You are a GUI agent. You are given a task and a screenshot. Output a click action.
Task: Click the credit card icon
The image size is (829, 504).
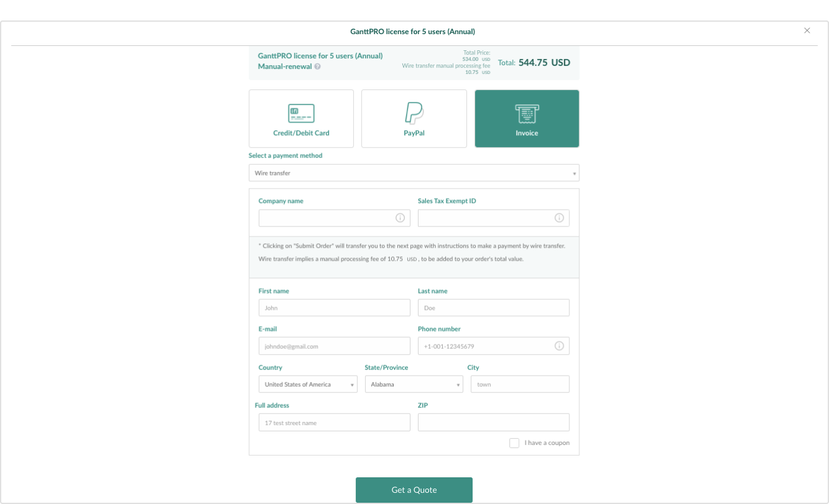301,113
